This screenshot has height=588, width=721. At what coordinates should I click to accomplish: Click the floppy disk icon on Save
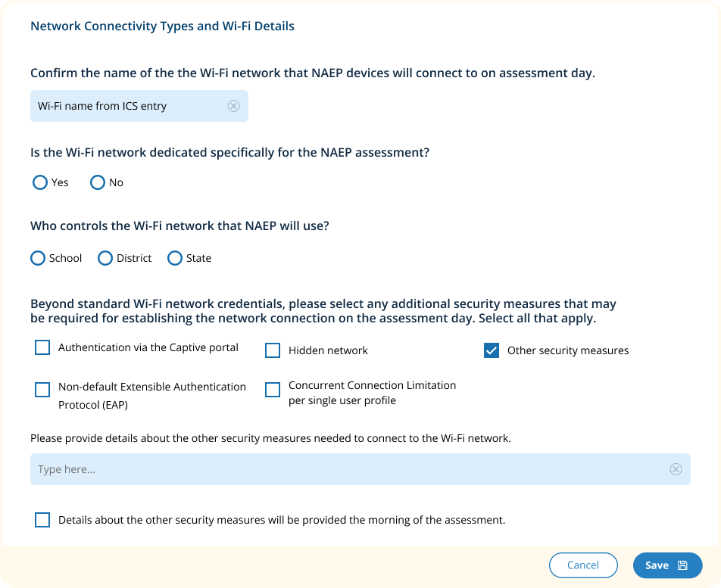(x=682, y=565)
